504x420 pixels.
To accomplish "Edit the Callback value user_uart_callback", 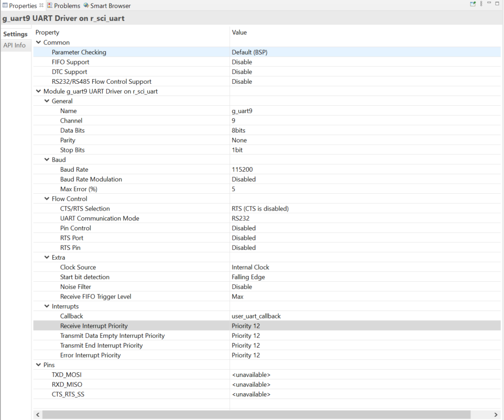I will [x=256, y=316].
